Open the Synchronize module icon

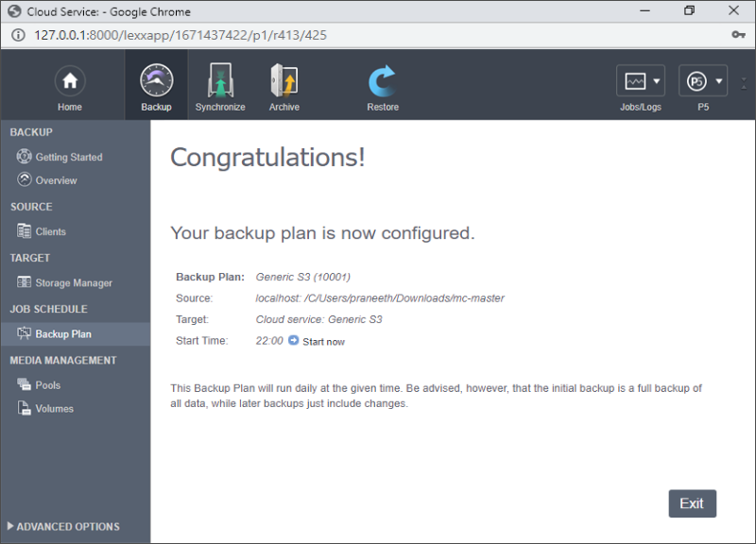[220, 80]
